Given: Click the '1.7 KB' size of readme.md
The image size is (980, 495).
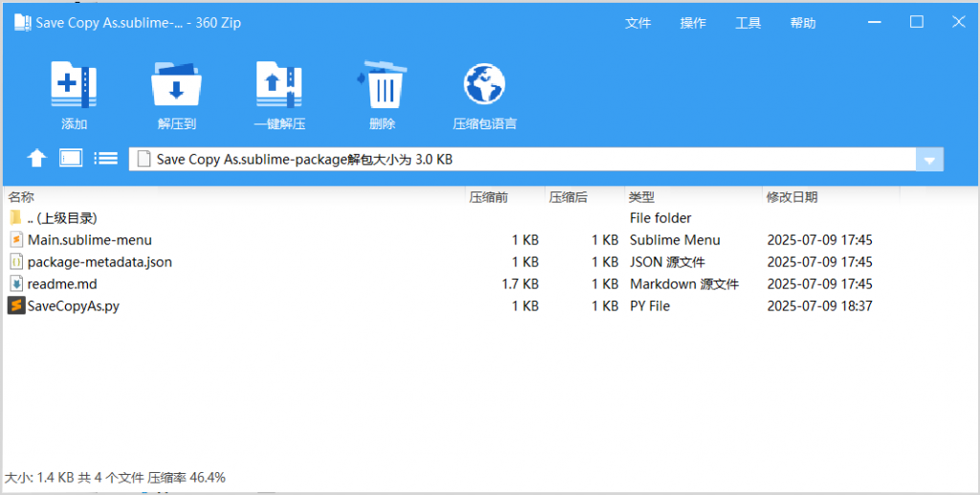Looking at the screenshot, I should [x=520, y=284].
